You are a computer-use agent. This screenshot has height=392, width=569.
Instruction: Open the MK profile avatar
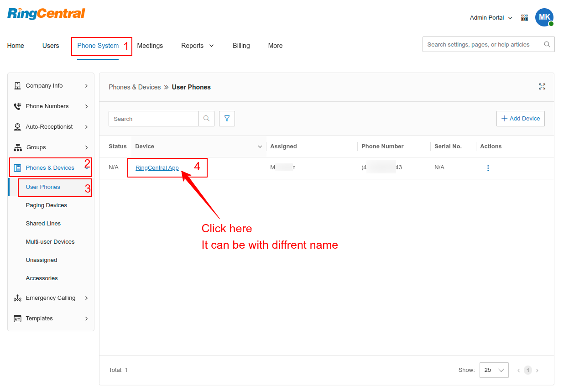click(544, 17)
